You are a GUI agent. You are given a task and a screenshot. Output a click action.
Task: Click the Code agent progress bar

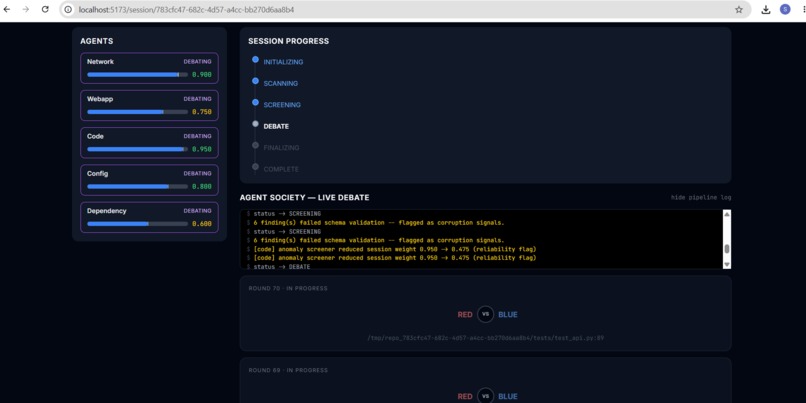coord(137,149)
